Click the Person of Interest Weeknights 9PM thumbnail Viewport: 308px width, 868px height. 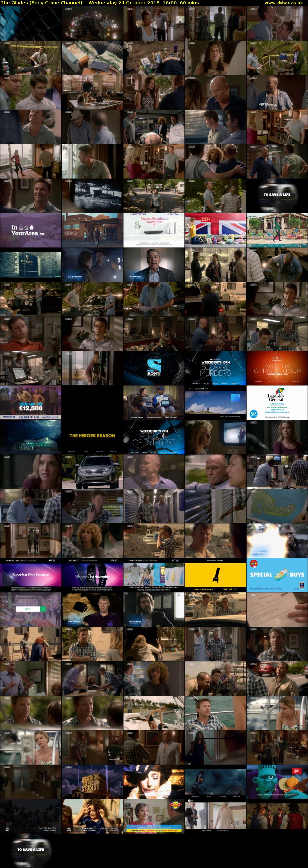click(154, 437)
